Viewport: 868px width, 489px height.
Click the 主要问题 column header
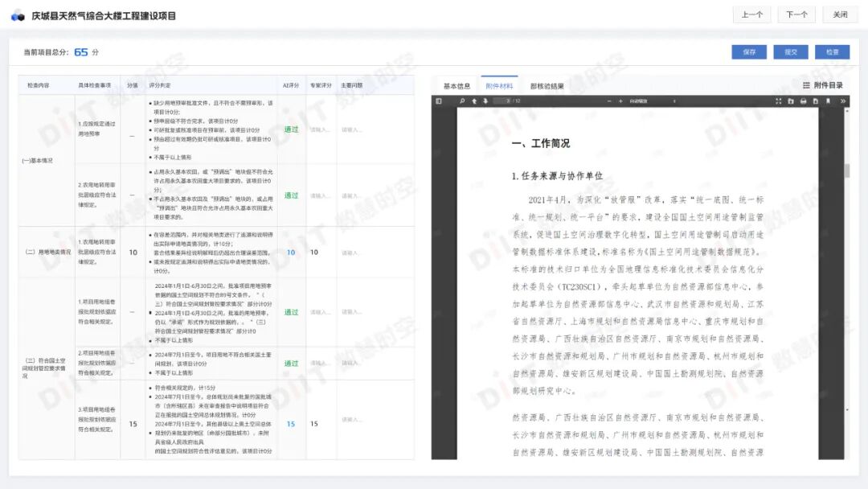click(x=351, y=85)
